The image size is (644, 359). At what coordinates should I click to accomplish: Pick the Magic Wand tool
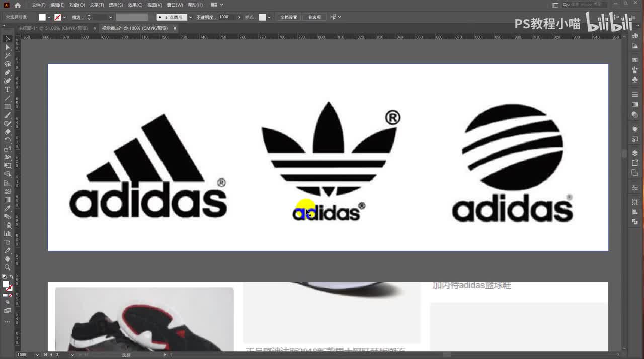[x=8, y=56]
